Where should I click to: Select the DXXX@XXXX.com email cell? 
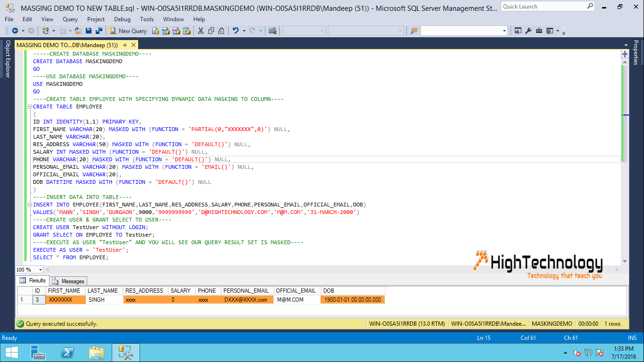pyautogui.click(x=248, y=300)
